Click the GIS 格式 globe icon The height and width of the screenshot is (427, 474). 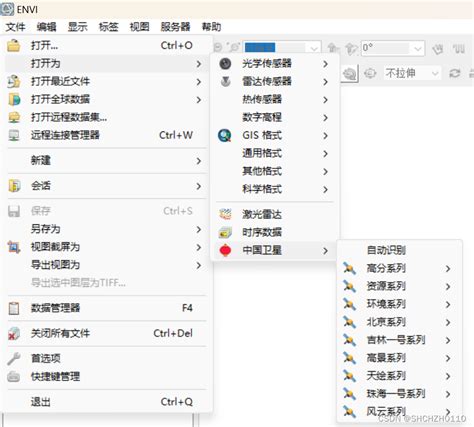coord(225,135)
